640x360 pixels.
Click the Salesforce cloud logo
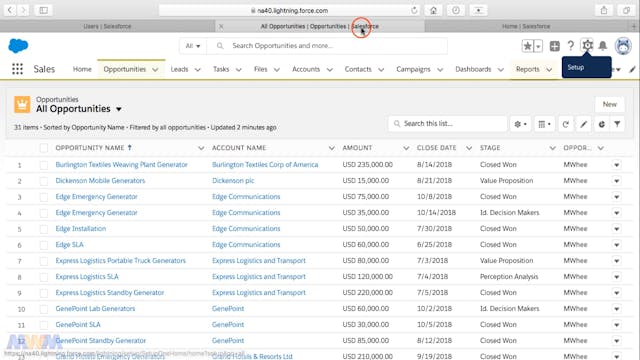click(18, 46)
